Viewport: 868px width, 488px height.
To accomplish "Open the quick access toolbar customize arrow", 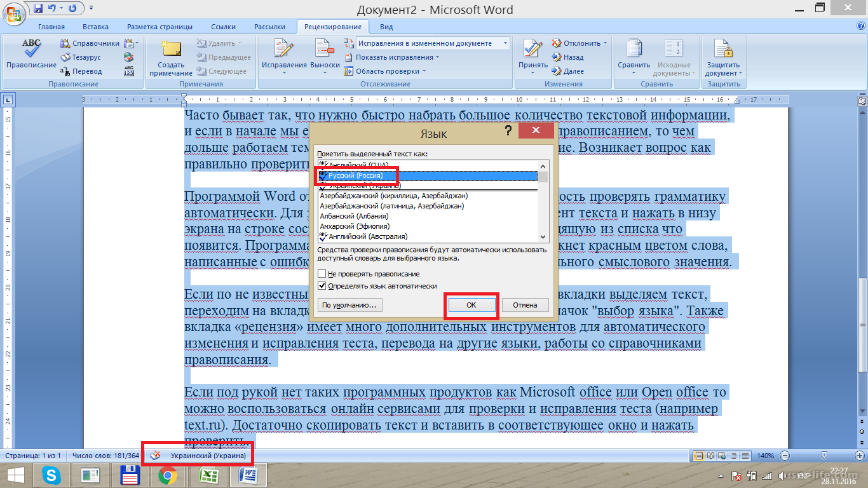I will (x=91, y=9).
